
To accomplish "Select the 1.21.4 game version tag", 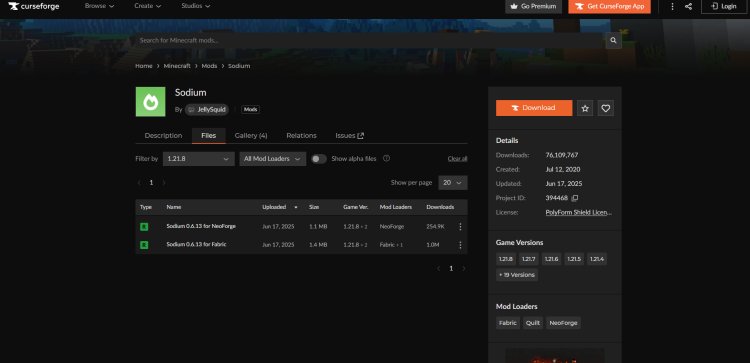I will click(597, 259).
